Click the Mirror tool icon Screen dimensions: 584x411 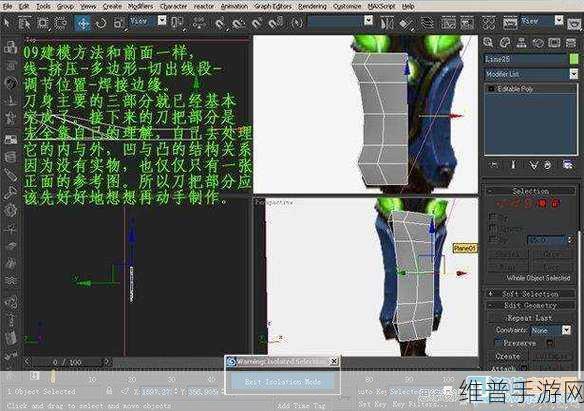(x=387, y=23)
